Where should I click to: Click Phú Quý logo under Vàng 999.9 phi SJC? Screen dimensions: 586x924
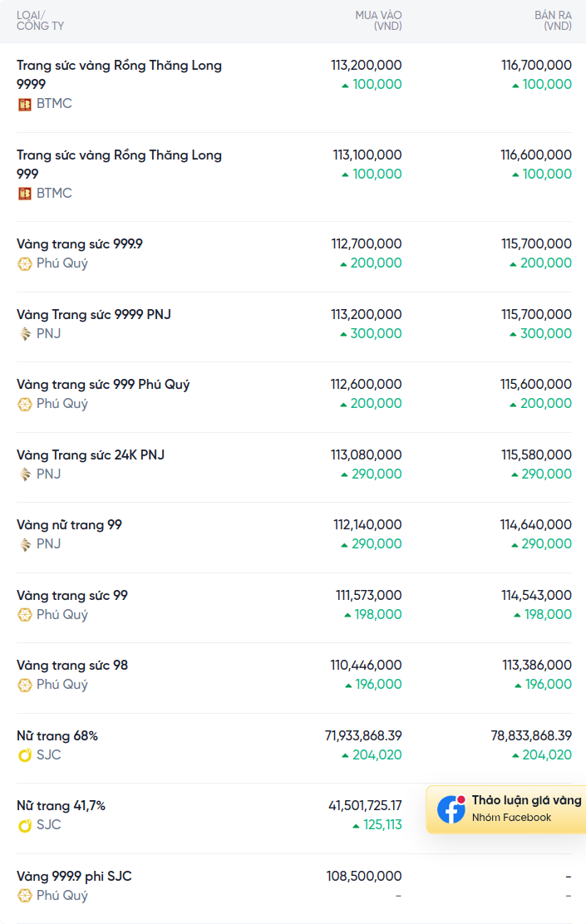[x=24, y=896]
